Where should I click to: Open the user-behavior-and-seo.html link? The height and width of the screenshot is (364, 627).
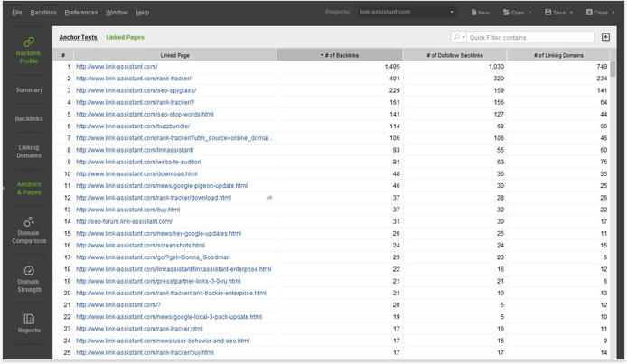163,341
